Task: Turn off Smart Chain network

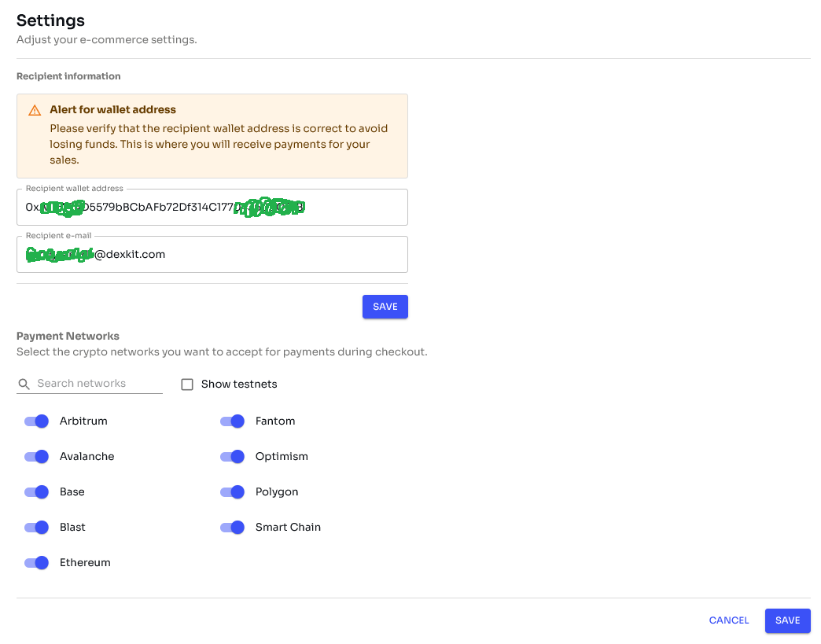Action: [x=233, y=528]
